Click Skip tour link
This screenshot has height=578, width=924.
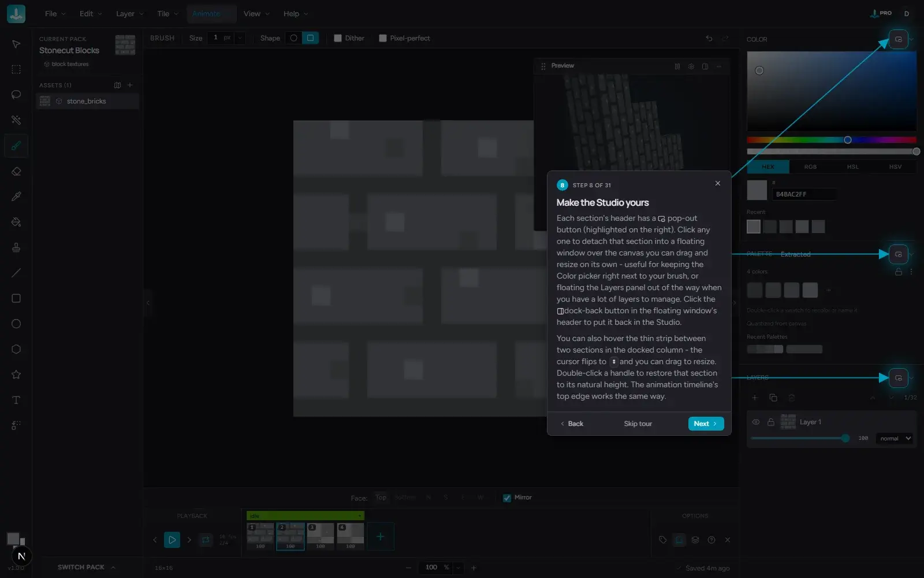click(638, 424)
